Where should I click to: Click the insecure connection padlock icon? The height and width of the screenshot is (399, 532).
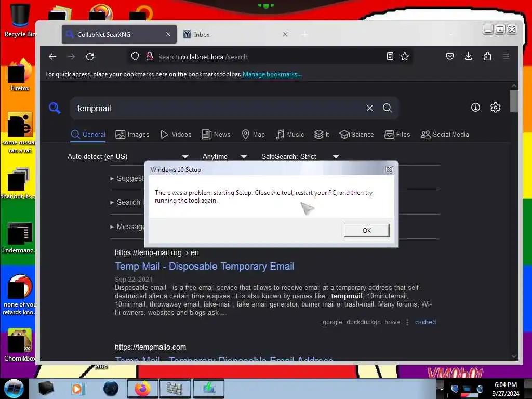click(x=149, y=56)
